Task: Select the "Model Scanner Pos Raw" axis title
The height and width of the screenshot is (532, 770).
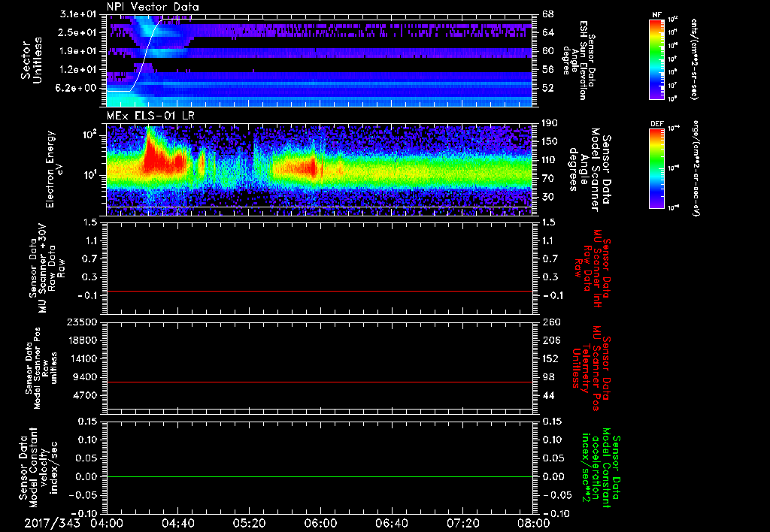Action: (41, 368)
